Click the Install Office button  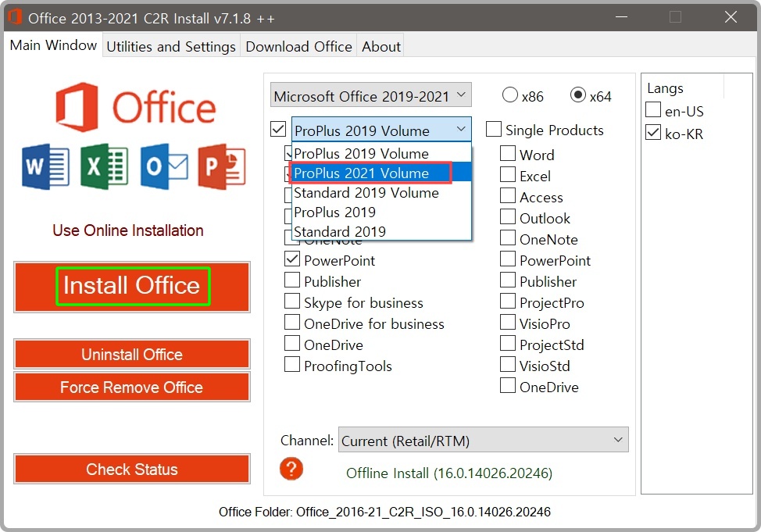tap(132, 286)
